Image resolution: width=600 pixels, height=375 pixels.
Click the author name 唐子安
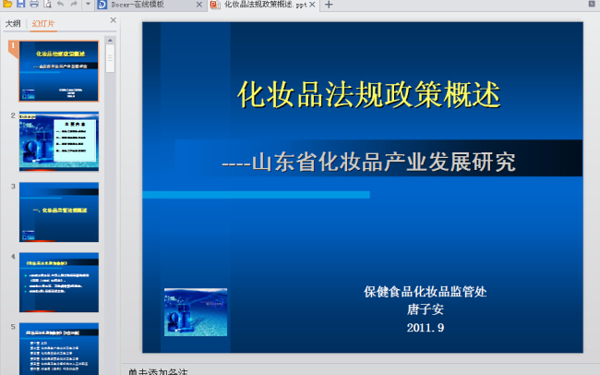click(x=425, y=310)
